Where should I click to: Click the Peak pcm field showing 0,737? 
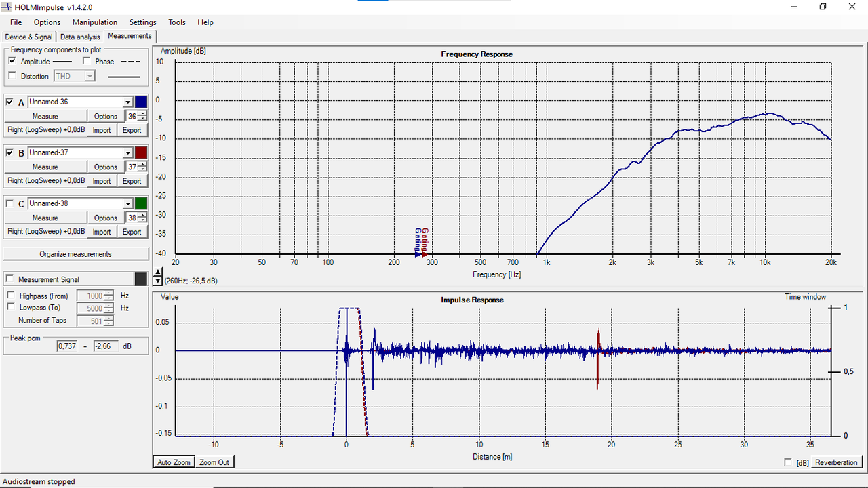coord(68,346)
